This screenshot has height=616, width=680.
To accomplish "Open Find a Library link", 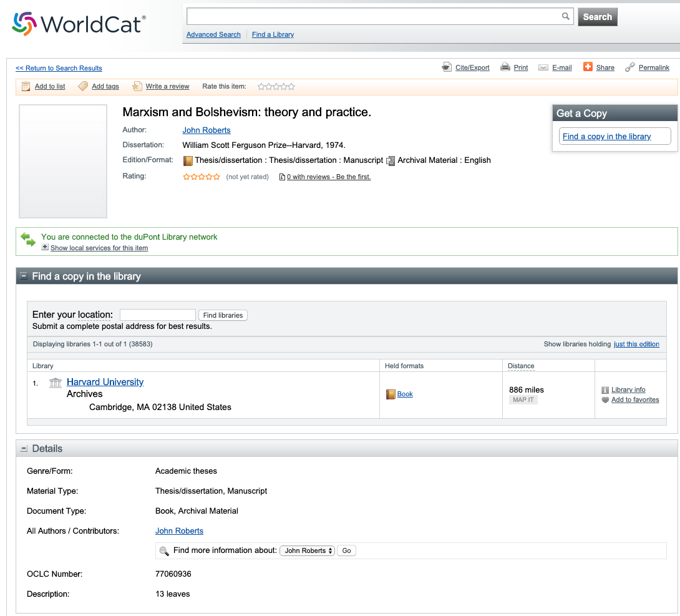I will [273, 34].
